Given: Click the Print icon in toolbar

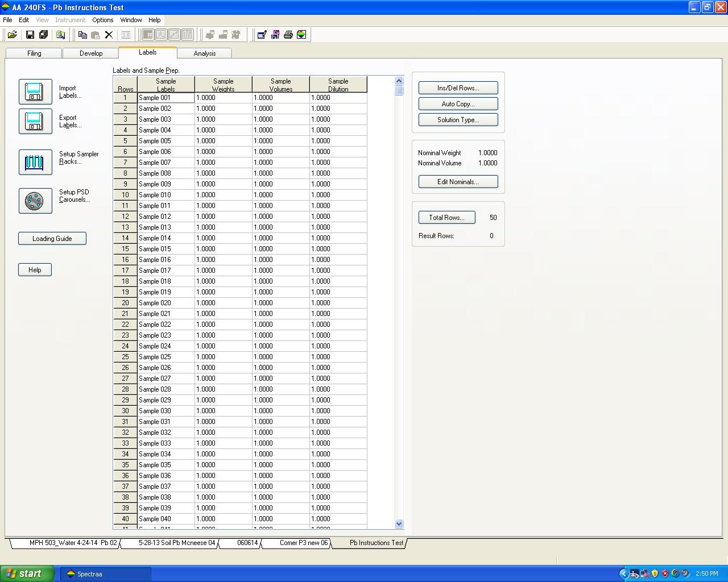Looking at the screenshot, I should point(288,35).
